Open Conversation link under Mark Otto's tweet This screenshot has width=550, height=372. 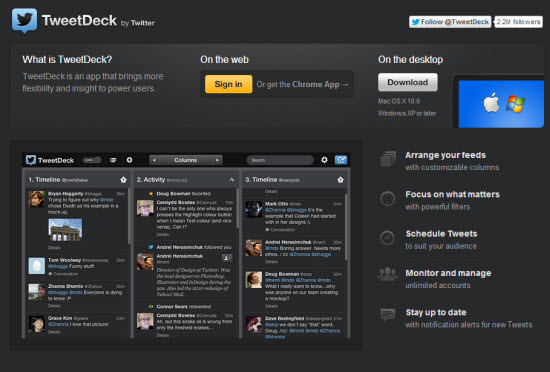(280, 230)
